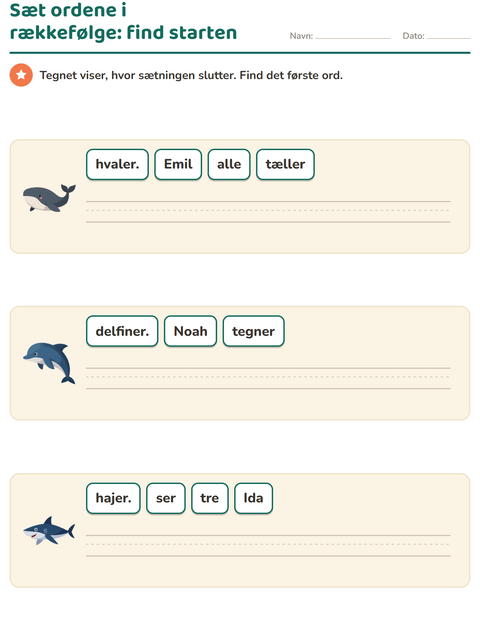Viewport: 480px width, 620px height.
Task: Choose the 'ser' word tile
Action: 166,498
